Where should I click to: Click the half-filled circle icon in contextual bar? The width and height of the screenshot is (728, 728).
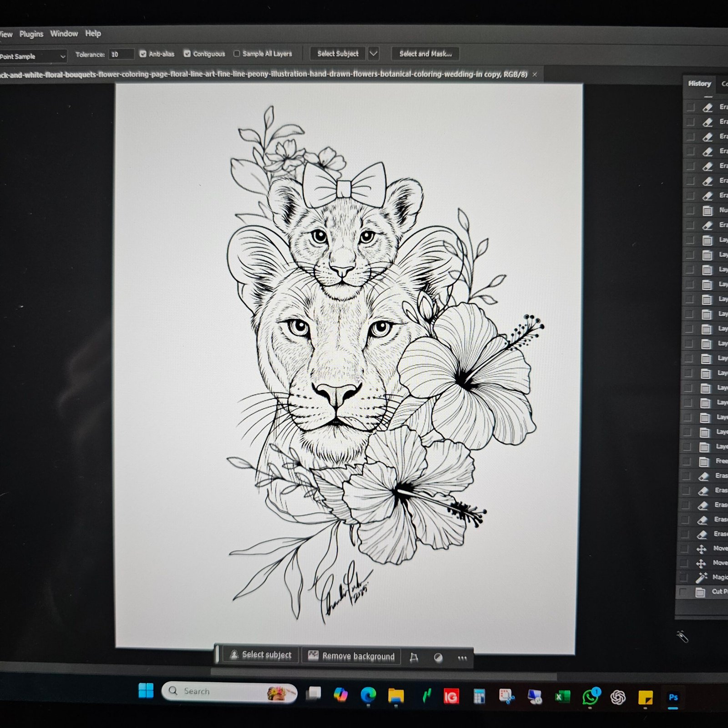438,657
